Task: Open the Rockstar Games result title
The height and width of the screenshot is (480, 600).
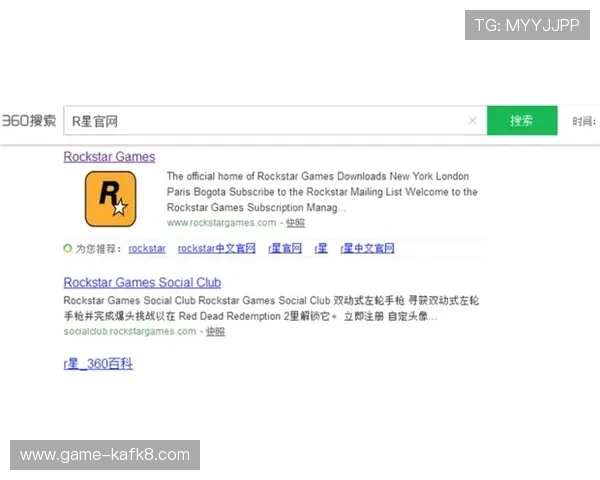Action: [x=109, y=157]
